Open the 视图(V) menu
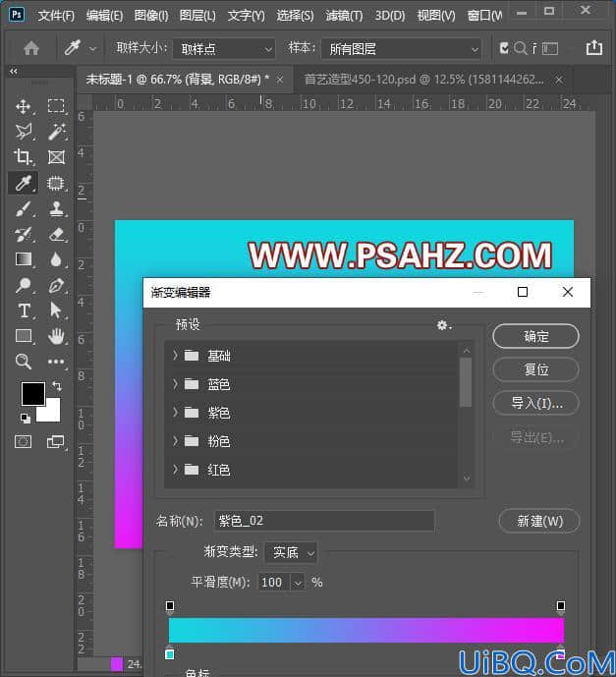Viewport: 616px width, 677px height. click(436, 16)
